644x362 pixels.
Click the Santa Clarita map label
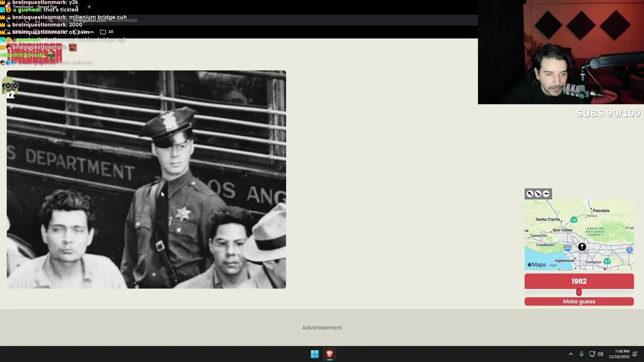tap(548, 220)
